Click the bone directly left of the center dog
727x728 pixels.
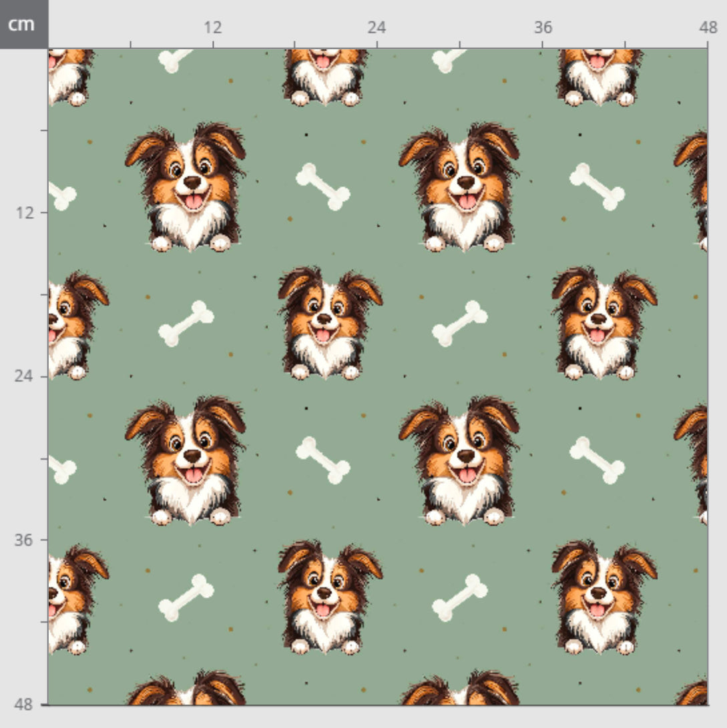(x=186, y=324)
